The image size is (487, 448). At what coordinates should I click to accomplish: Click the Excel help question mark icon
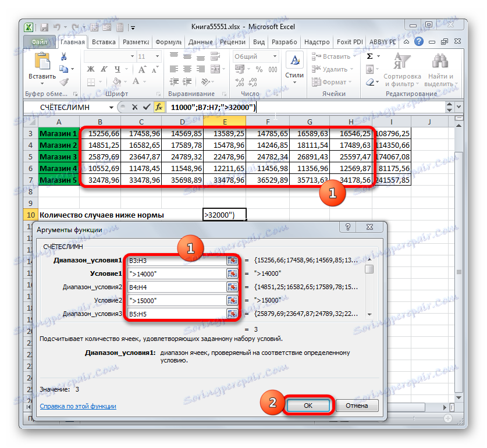pyautogui.click(x=419, y=41)
